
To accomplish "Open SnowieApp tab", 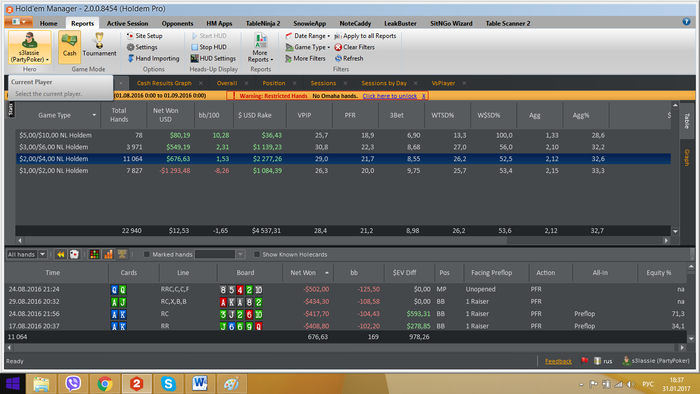I will click(310, 23).
